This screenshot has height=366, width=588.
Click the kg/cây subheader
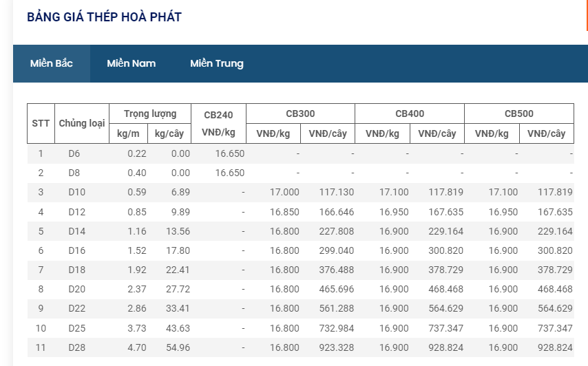169,133
